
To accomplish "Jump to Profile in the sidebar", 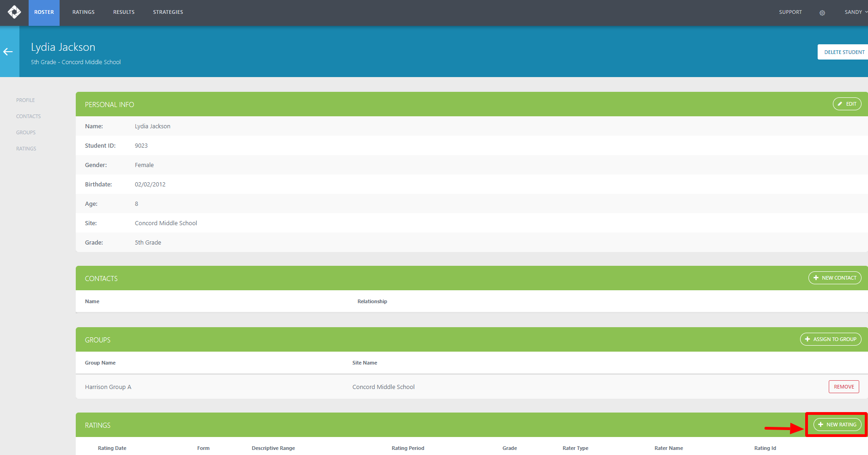I will coord(25,100).
